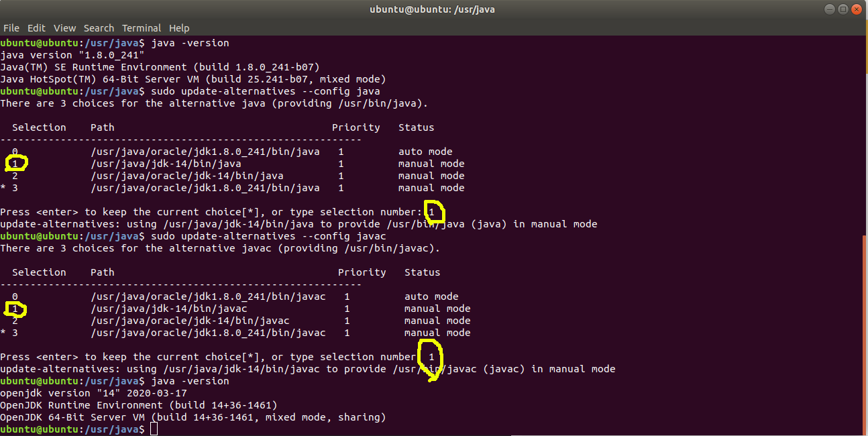Click path /usr/java/jdk-14/bin/java in the table
Screen dimensions: 868x436
coord(166,164)
